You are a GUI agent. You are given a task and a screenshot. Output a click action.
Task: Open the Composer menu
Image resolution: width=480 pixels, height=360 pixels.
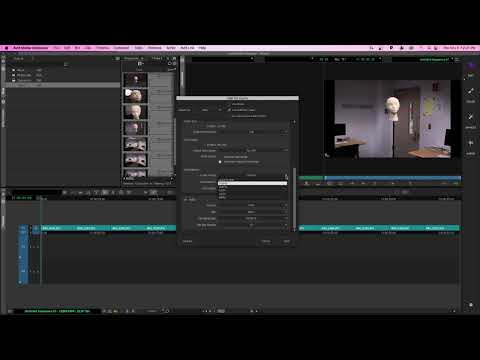coord(121,48)
